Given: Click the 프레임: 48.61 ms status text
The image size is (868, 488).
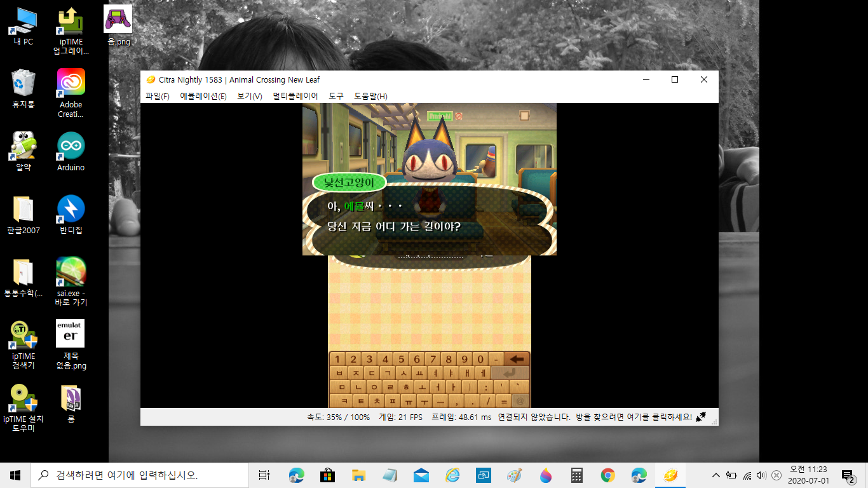Looking at the screenshot, I should point(461,417).
